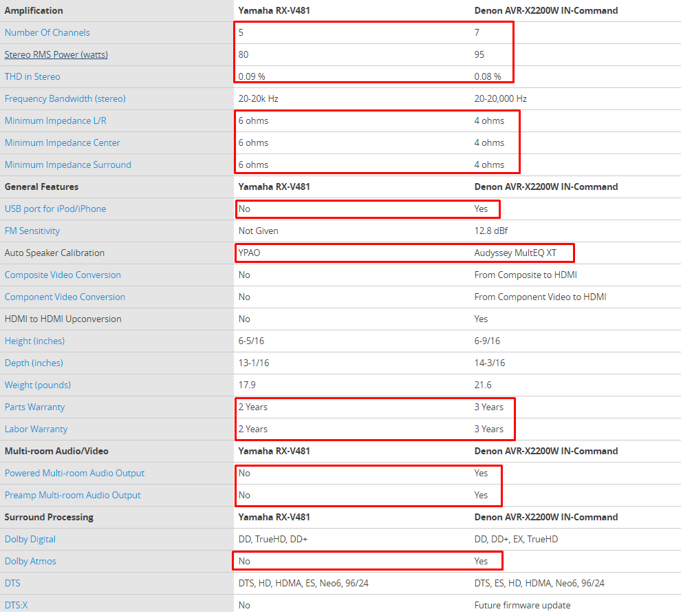Click the 12.8 dBf value
This screenshot has height=616, width=681.
coord(490,231)
